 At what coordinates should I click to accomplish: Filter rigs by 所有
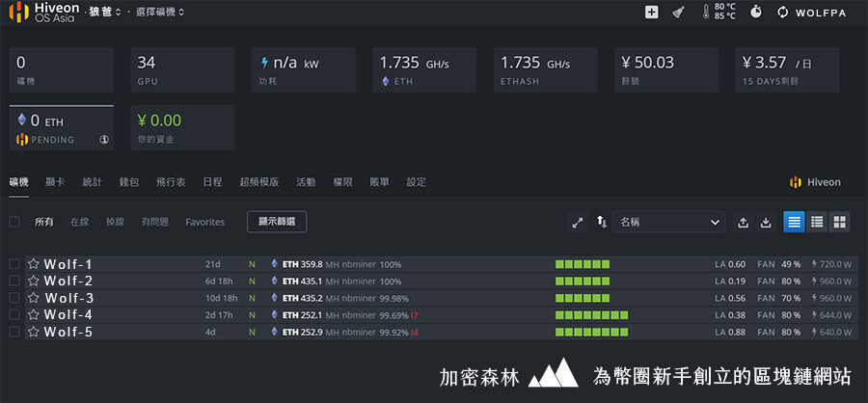pos(43,222)
